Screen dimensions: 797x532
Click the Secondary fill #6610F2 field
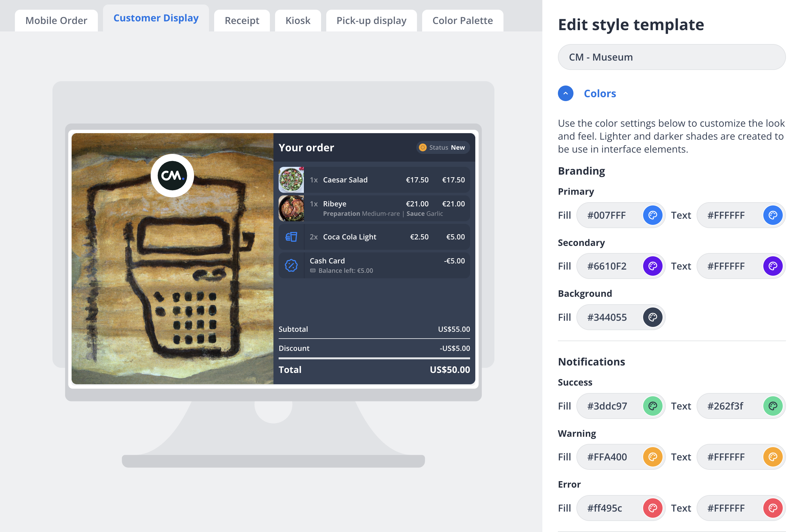(609, 266)
